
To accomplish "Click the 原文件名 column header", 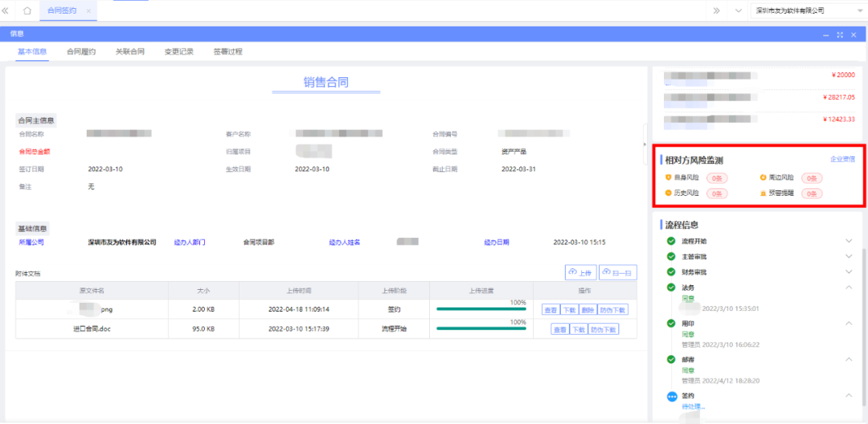I will pos(92,290).
